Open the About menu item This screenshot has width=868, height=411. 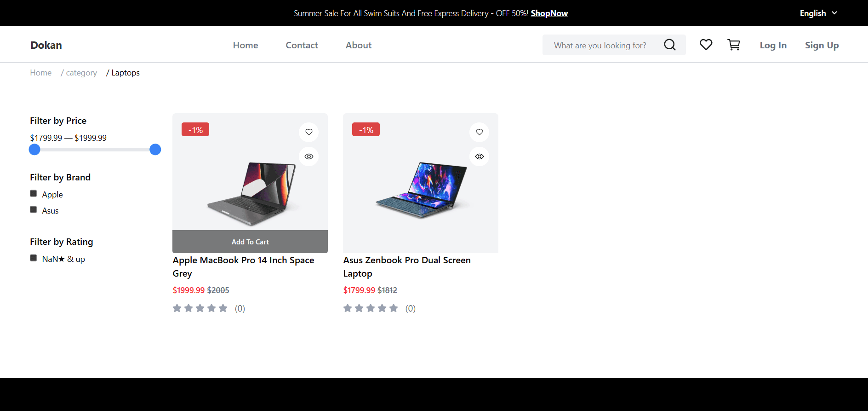pyautogui.click(x=358, y=45)
